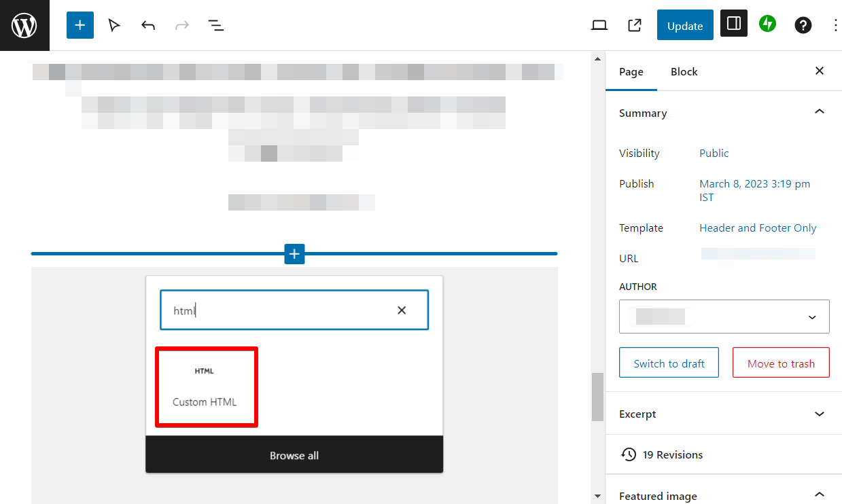View the page via the external link icon

(x=633, y=24)
